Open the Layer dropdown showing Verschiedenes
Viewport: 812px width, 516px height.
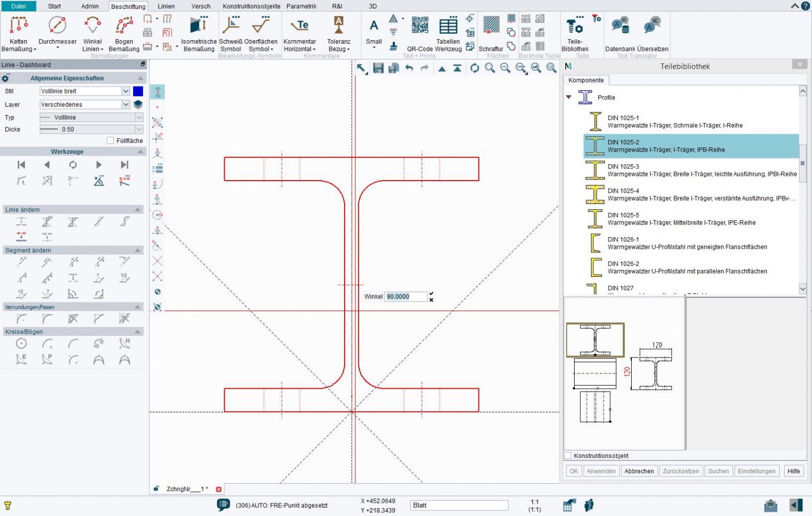pos(126,104)
